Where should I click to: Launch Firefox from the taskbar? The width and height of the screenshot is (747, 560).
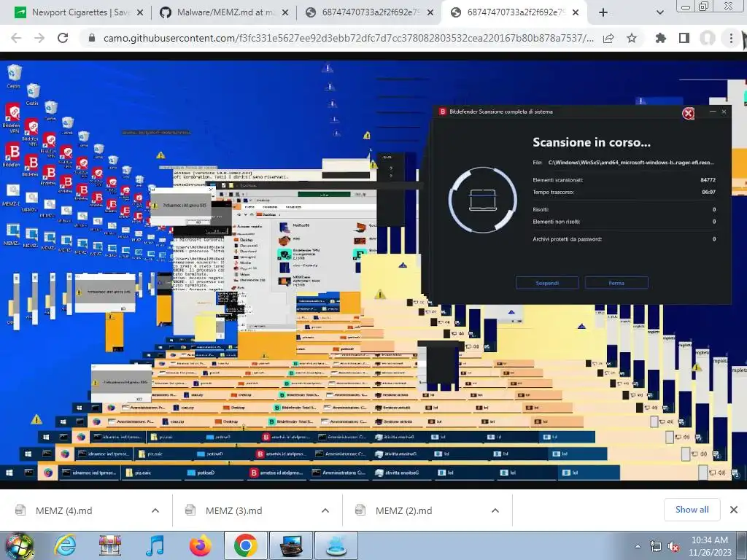[x=201, y=545]
